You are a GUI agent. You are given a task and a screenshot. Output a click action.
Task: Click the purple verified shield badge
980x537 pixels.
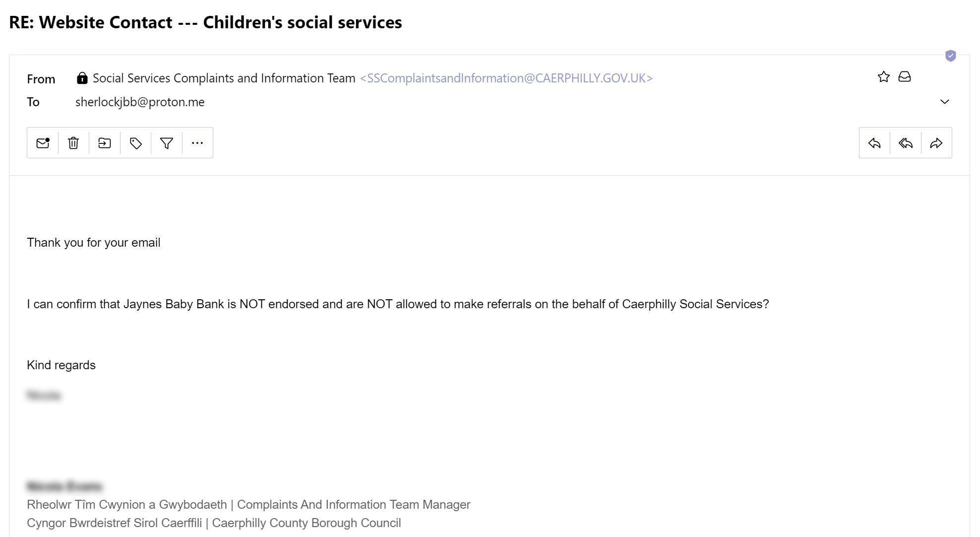click(x=951, y=56)
